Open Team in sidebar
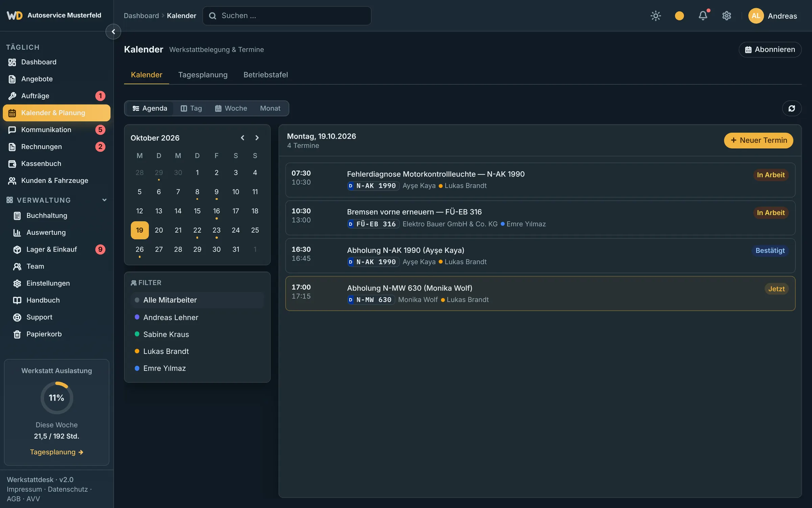This screenshot has height=508, width=812. pyautogui.click(x=59, y=266)
